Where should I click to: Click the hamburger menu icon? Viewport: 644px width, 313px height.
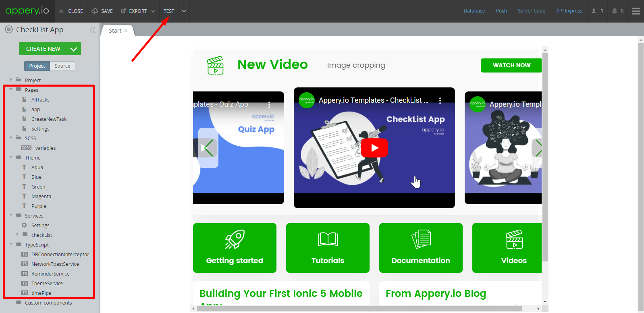[636, 11]
